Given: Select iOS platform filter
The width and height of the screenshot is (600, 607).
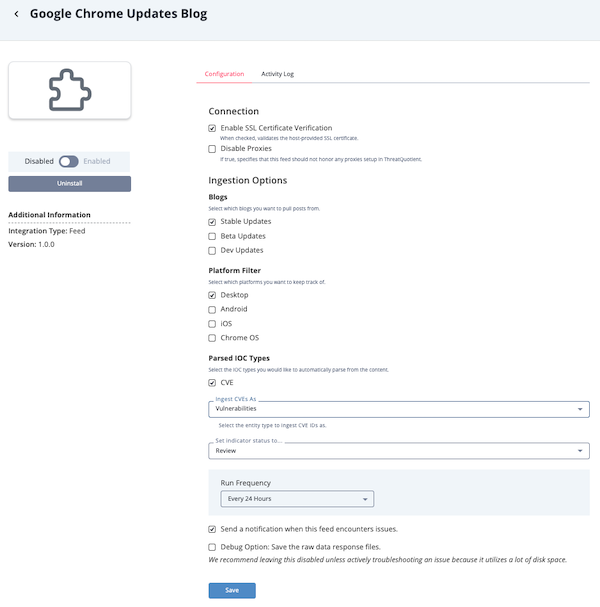Looking at the screenshot, I should click(212, 324).
